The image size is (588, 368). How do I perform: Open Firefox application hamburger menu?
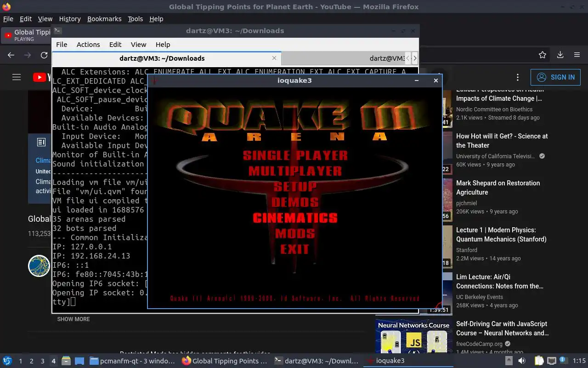pyautogui.click(x=577, y=55)
